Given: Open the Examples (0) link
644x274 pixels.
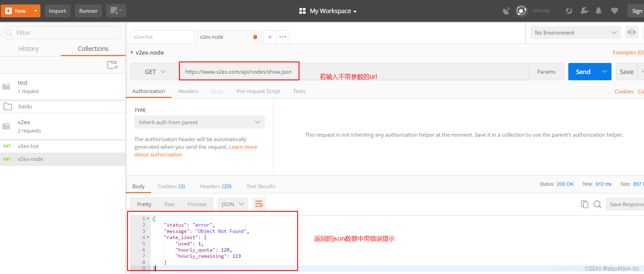Looking at the screenshot, I should coord(628,52).
